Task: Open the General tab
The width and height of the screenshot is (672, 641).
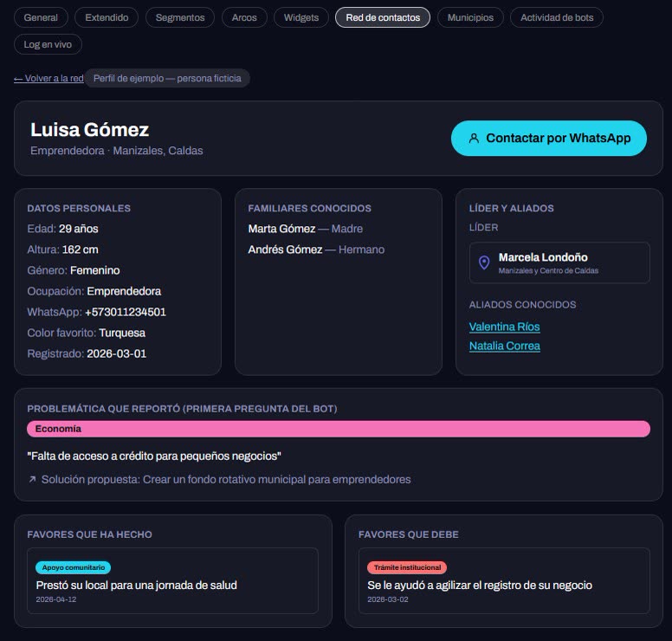Action: click(41, 17)
